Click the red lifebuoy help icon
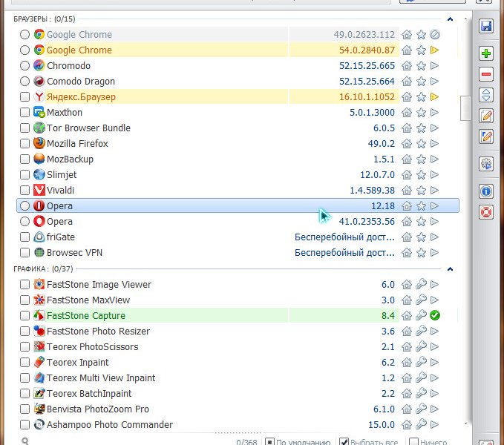This screenshot has height=445, width=504. click(x=486, y=212)
